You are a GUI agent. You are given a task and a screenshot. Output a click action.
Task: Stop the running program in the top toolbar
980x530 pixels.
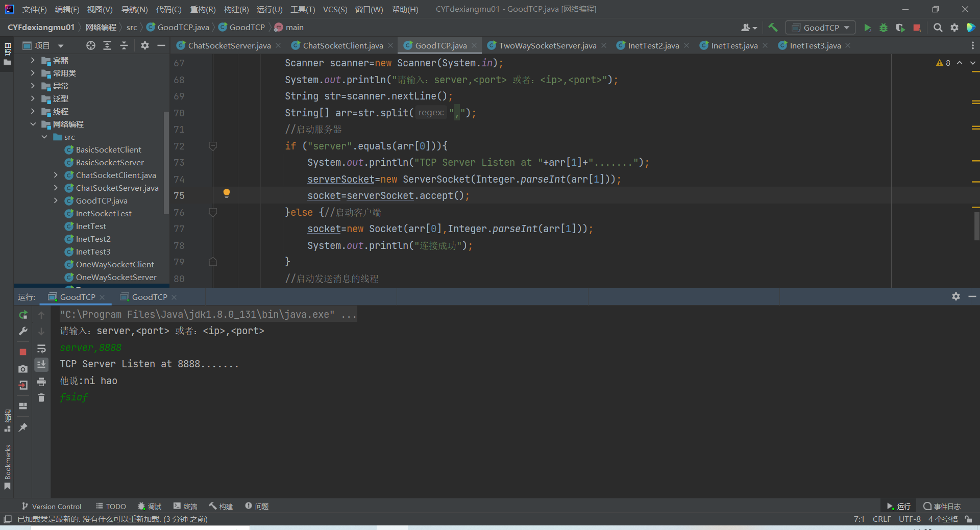(x=917, y=28)
